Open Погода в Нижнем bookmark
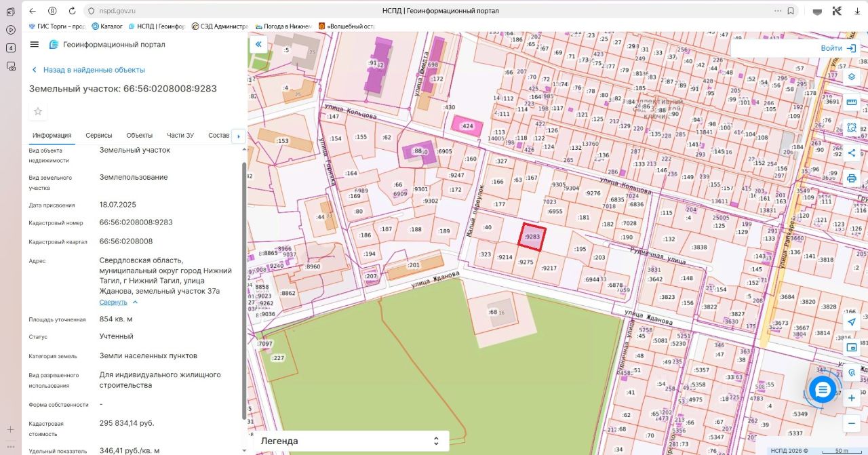 point(283,26)
